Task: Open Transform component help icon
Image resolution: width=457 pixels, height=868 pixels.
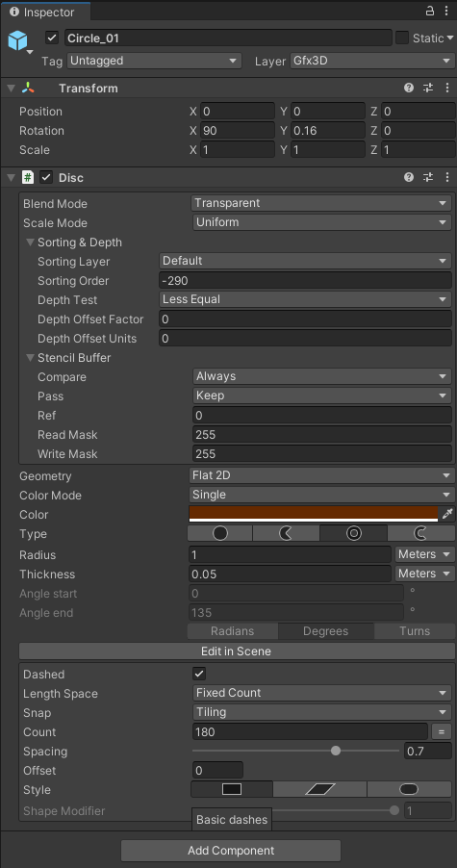Action: tap(409, 88)
